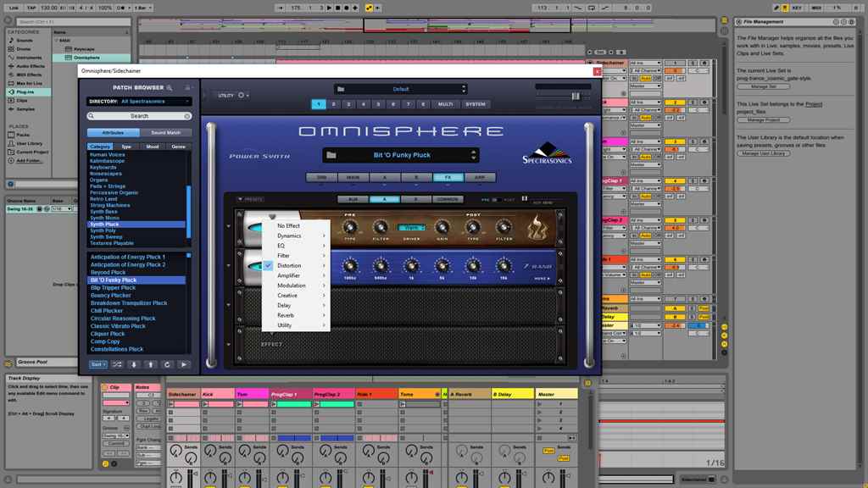Expand the Dynamics submenu
The width and height of the screenshot is (868, 488).
296,236
